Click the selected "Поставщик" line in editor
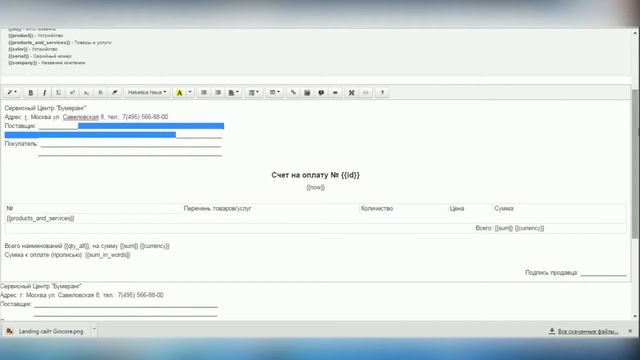This screenshot has width=640, height=360. coord(114,126)
